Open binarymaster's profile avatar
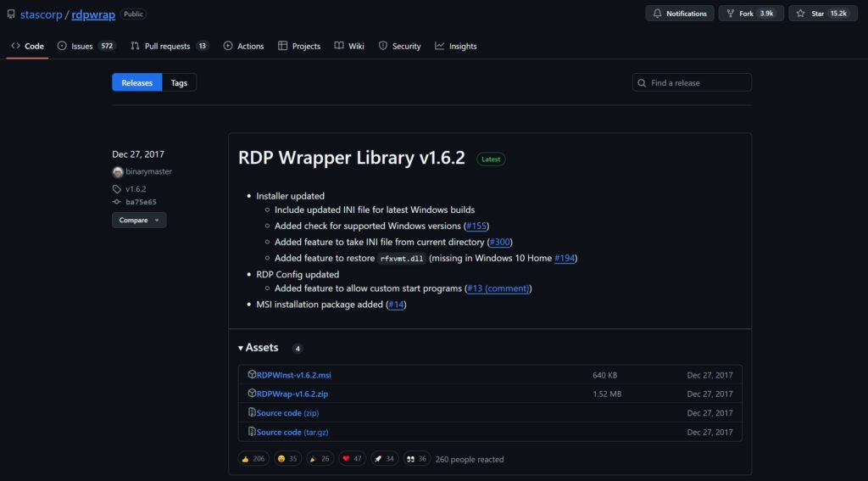 point(117,171)
